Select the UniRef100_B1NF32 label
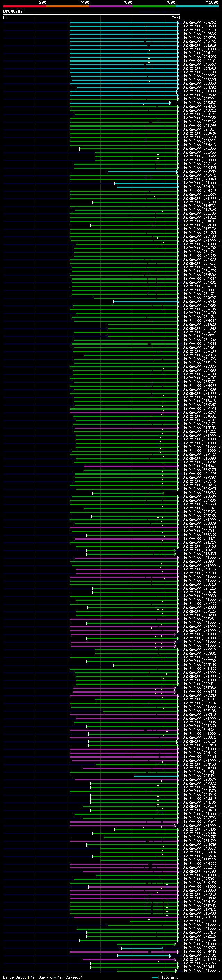Image resolution: width=222 pixels, height=980 pixels. 199,206
